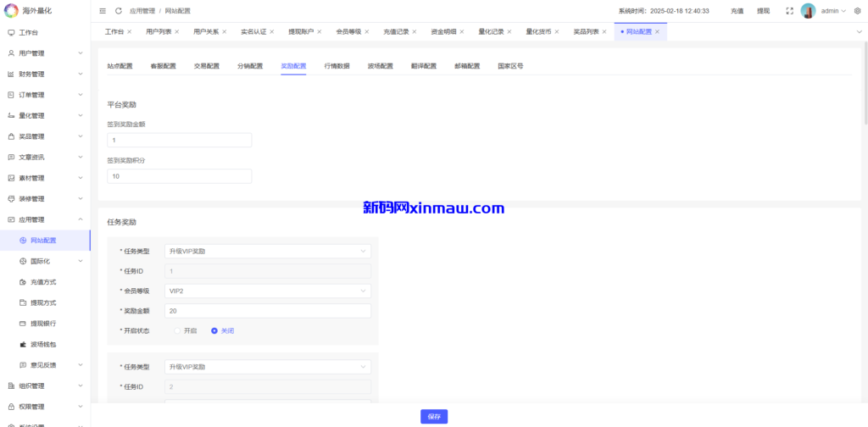This screenshot has width=868, height=427.
Task: Select the 关闭 radio for task 1
Action: [214, 330]
